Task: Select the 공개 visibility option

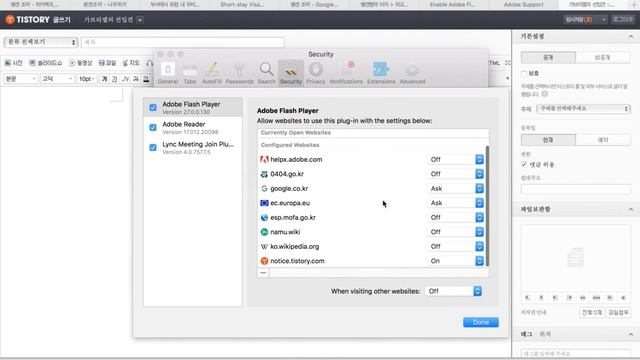Action: (x=548, y=58)
